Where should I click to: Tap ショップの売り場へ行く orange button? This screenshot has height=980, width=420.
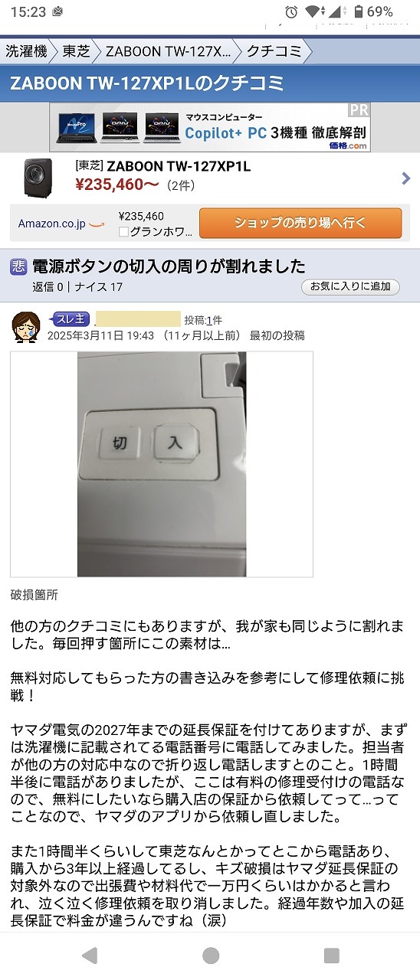(300, 224)
